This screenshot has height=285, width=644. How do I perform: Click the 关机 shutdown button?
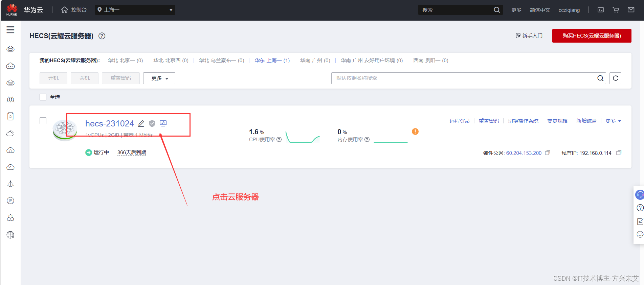click(85, 78)
